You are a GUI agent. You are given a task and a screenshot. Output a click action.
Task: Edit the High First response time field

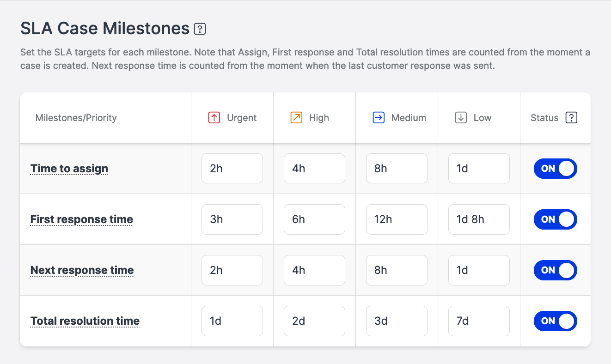point(314,219)
